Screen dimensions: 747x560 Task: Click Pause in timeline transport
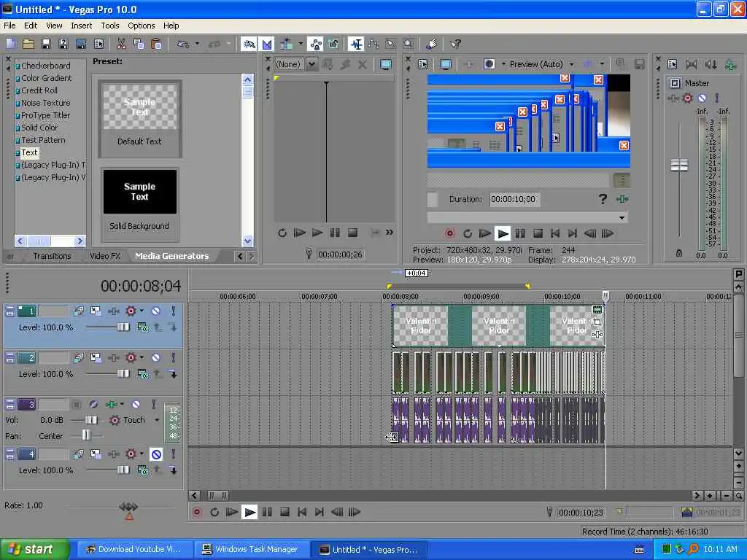pos(267,513)
